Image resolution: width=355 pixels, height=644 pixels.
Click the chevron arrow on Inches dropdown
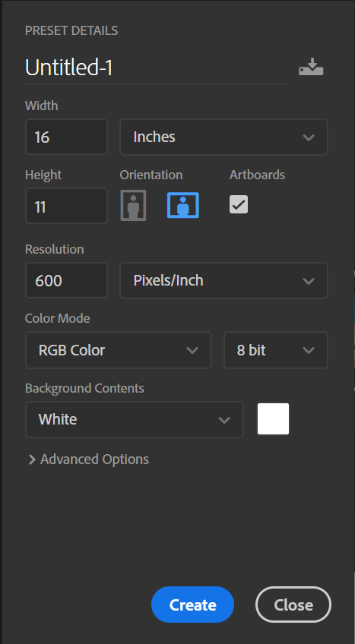tap(309, 137)
